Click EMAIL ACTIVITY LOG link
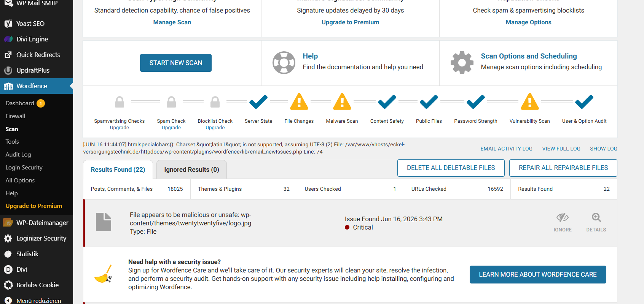The width and height of the screenshot is (644, 304). [x=507, y=149]
